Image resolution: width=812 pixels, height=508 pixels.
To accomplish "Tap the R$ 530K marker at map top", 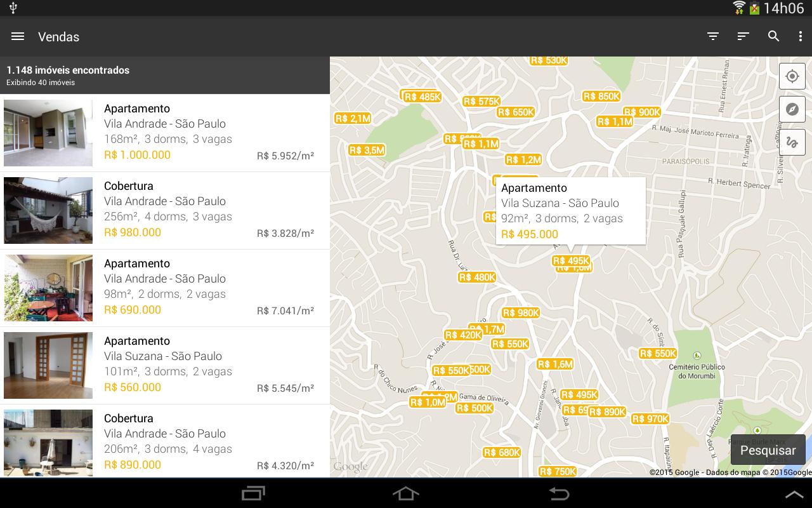I will click(x=549, y=60).
